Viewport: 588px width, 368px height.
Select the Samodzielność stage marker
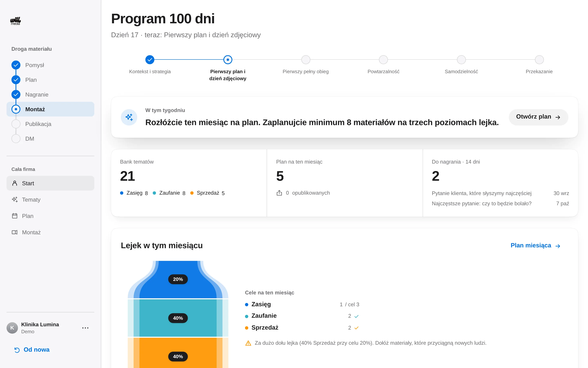click(461, 60)
